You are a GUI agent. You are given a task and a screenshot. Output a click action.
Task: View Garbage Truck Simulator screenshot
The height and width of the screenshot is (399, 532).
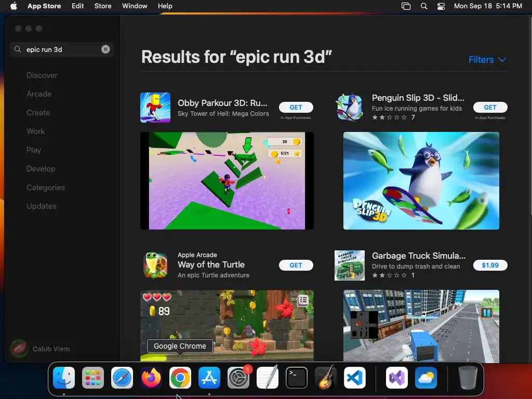pos(421,326)
